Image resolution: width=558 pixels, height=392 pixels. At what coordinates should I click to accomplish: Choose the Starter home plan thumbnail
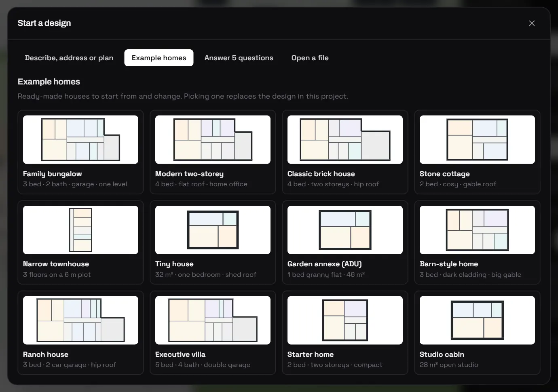(345, 320)
